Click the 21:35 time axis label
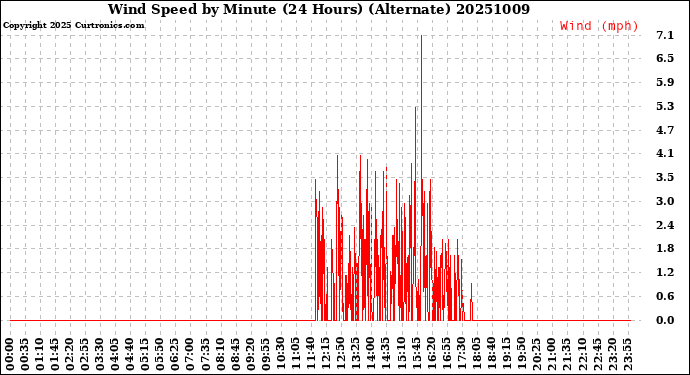 [x=567, y=355]
